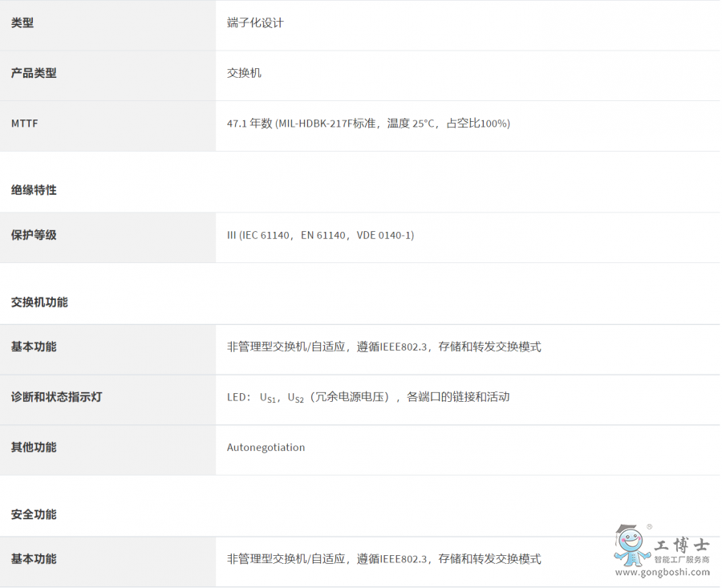Image resolution: width=722 pixels, height=588 pixels.
Task: Click the 交换机功能 section heading
Action: tap(39, 302)
